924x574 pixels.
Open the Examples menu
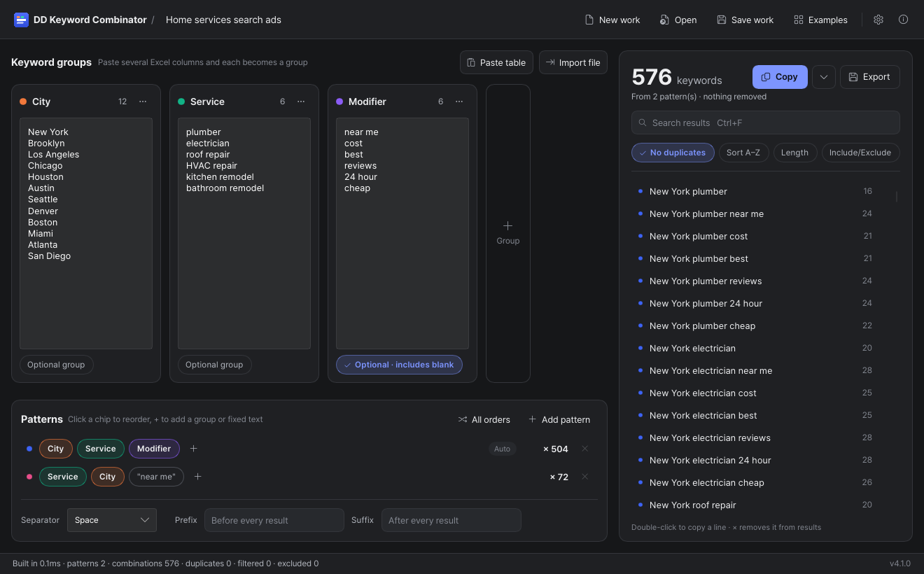pos(820,20)
